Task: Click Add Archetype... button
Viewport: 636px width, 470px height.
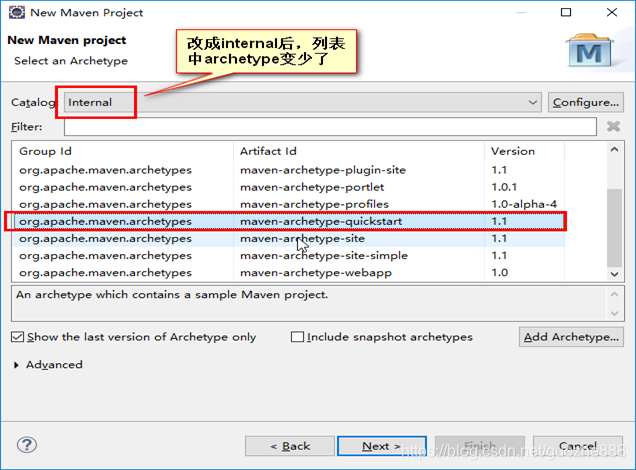Action: pyautogui.click(x=571, y=337)
